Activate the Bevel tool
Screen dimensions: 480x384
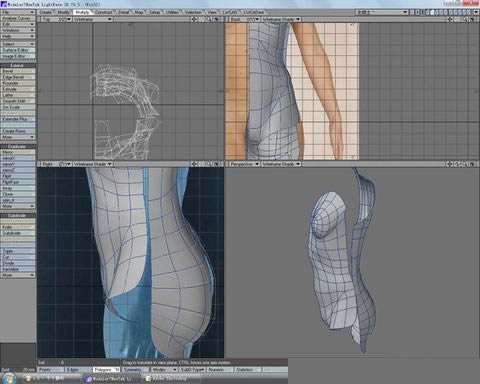pos(18,71)
